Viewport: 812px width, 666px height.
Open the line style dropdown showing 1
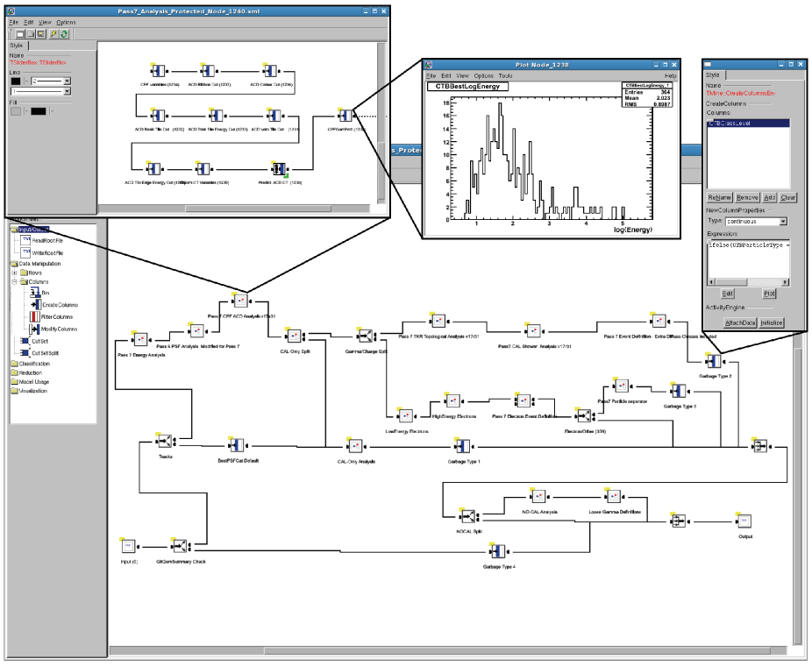coord(67,92)
